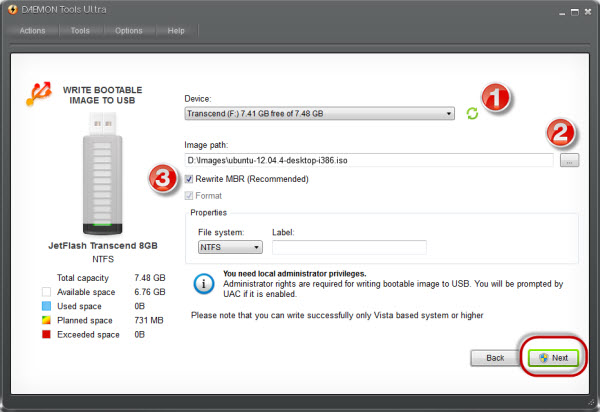Click the orange USB write icon

click(x=38, y=93)
